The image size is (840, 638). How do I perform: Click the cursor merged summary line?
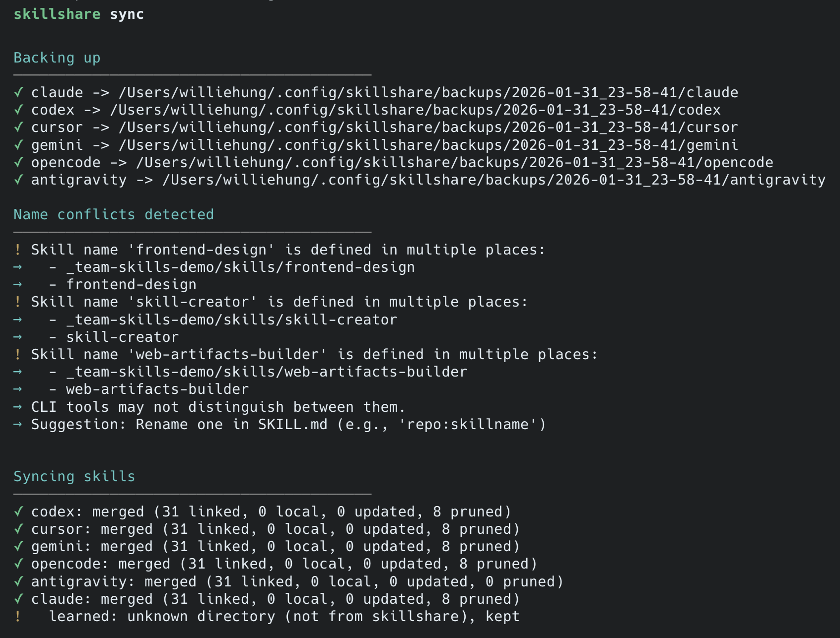pyautogui.click(x=276, y=529)
